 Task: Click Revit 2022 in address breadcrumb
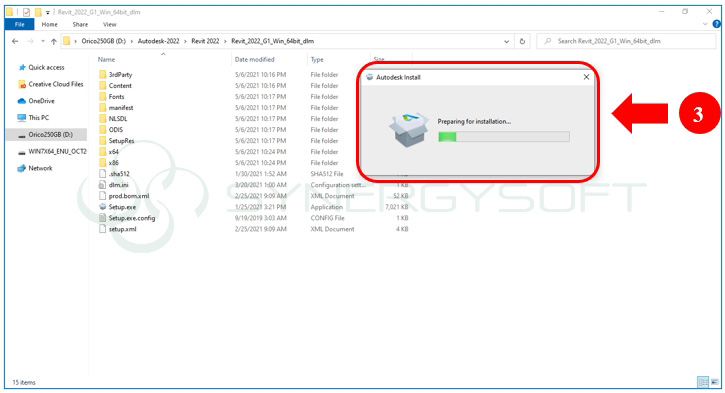[x=205, y=41]
